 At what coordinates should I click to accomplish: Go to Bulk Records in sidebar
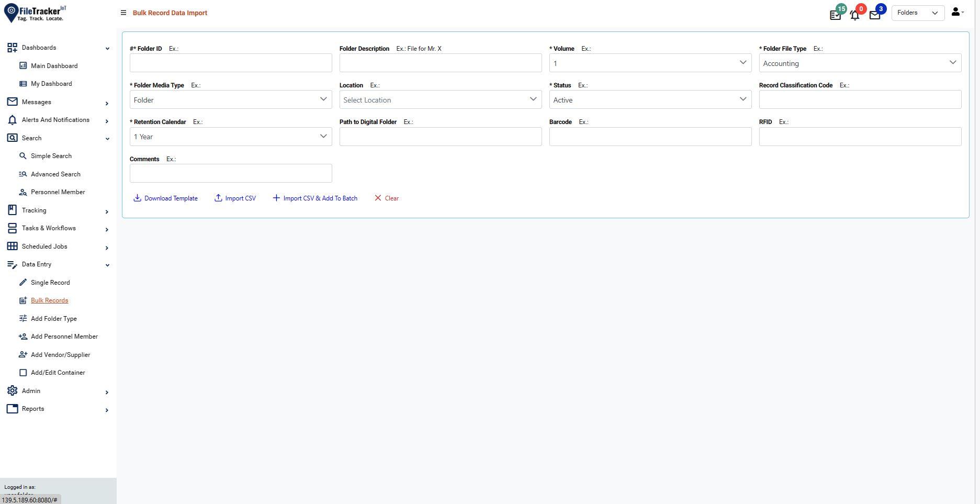coord(49,300)
